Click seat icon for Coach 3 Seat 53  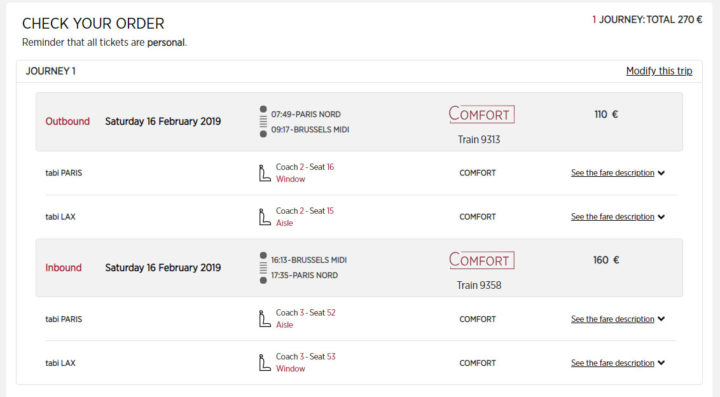point(264,363)
